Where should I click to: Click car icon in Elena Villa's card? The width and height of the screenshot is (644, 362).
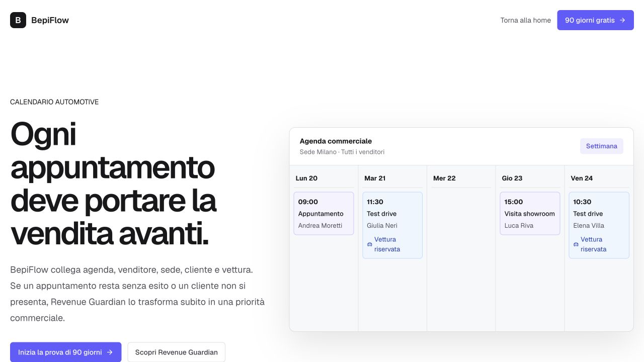pos(576,244)
